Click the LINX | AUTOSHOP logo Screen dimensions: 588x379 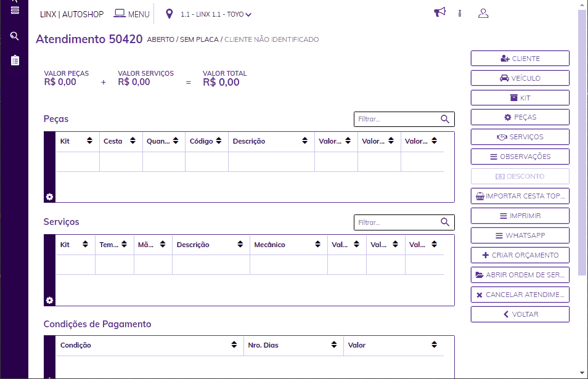71,14
